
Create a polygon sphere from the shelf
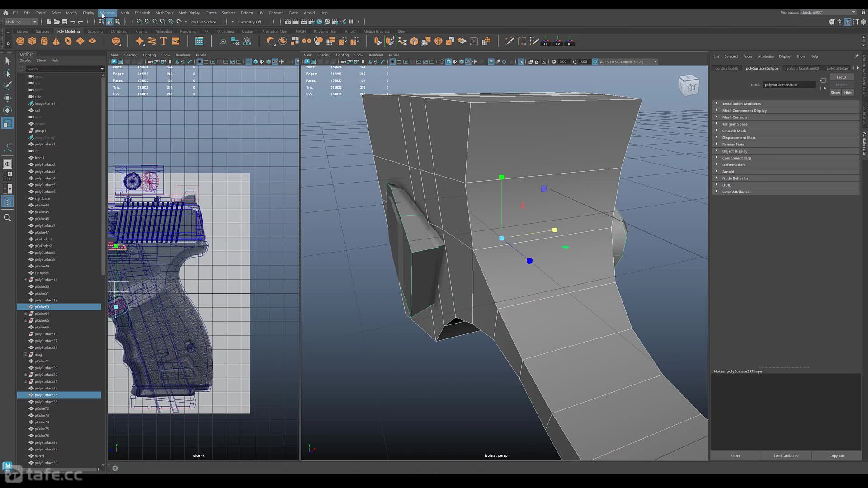click(20, 41)
